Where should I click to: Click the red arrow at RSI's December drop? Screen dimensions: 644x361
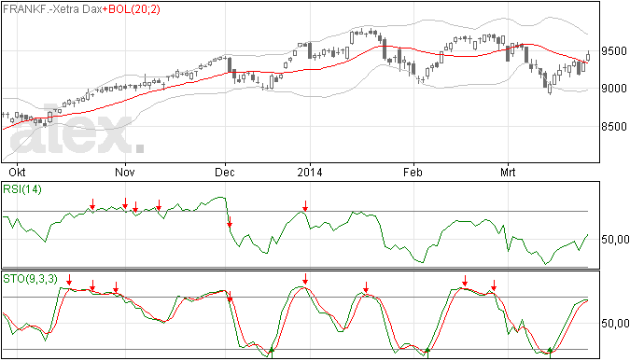230,222
